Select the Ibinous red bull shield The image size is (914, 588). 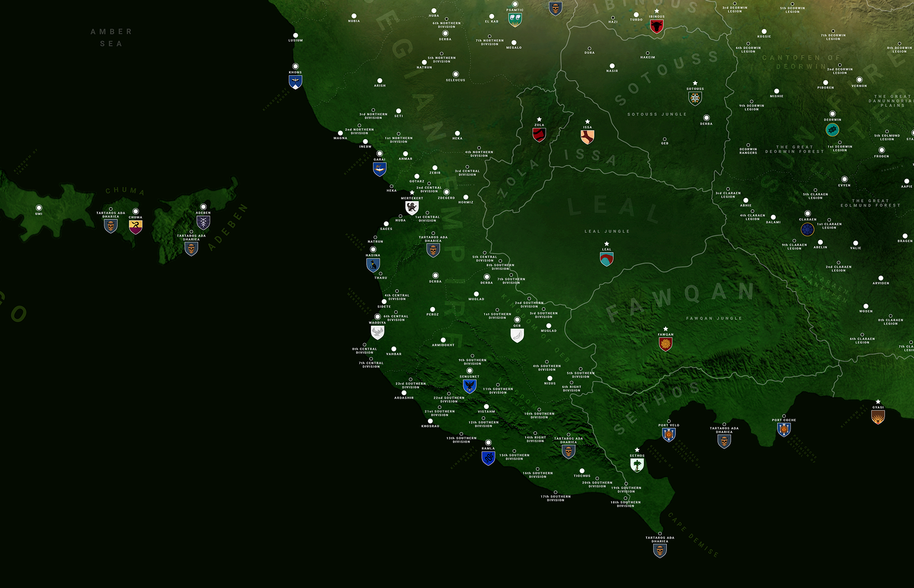click(x=656, y=26)
